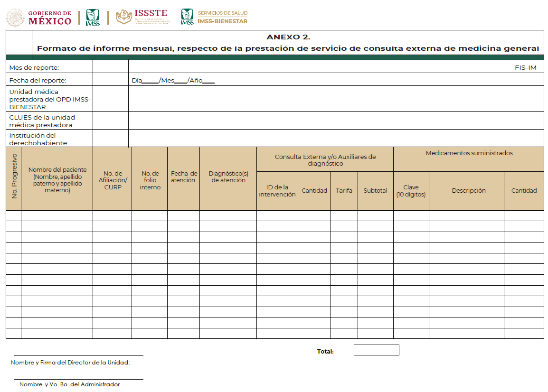The height and width of the screenshot is (392, 548).
Task: Click the Medicamentos suministrados group header
Action: (x=469, y=153)
